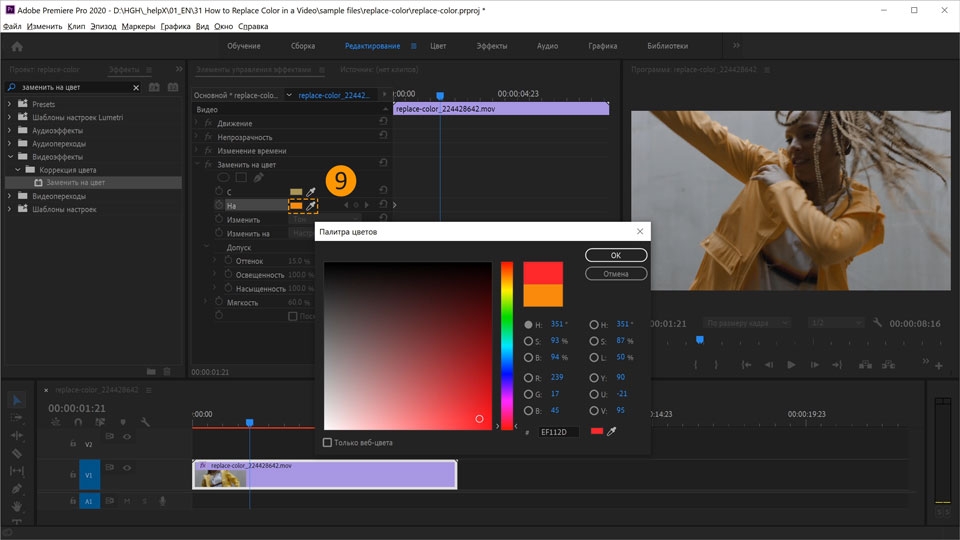The image size is (960, 540).
Task: Open the Эпизод menu
Action: [x=103, y=26]
